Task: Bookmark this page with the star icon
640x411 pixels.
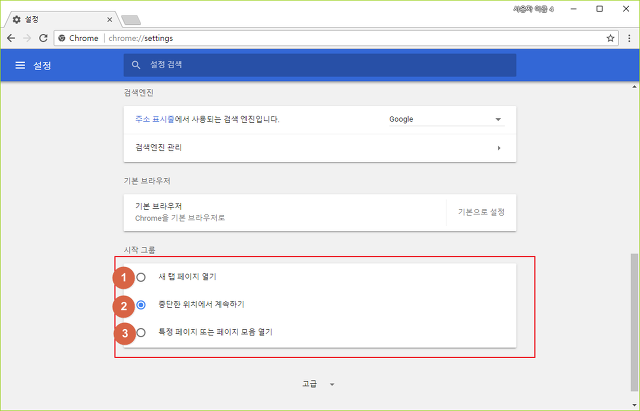Action: click(x=610, y=38)
